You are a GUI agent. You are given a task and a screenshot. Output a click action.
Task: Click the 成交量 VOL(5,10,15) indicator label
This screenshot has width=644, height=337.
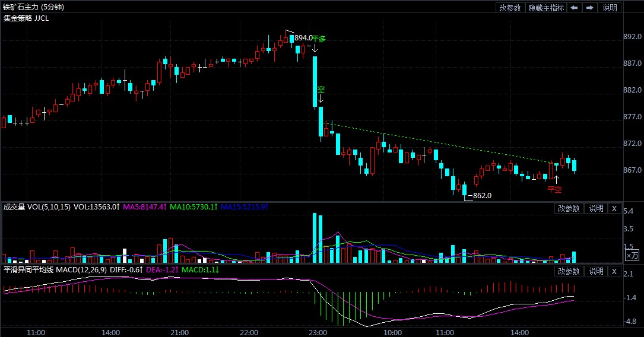(x=37, y=207)
